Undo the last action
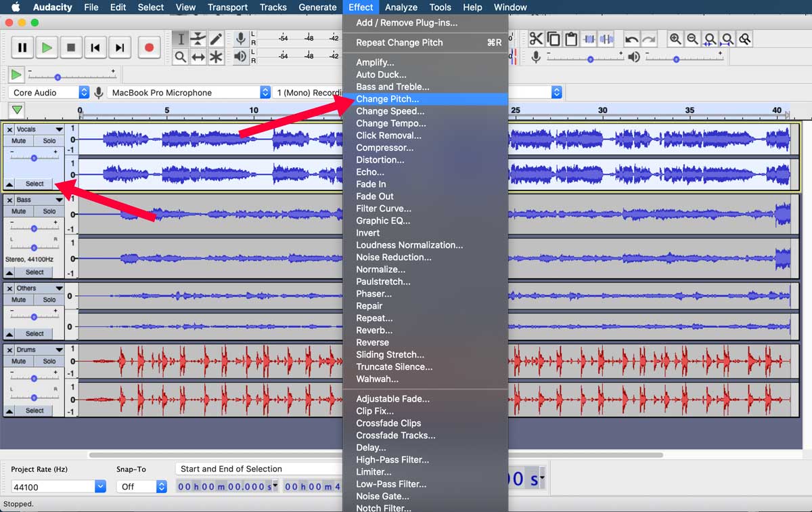This screenshot has height=512, width=812. click(x=631, y=39)
